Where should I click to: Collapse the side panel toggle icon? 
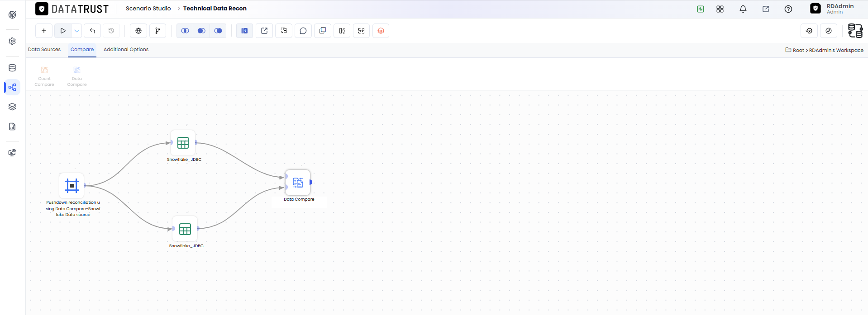244,31
